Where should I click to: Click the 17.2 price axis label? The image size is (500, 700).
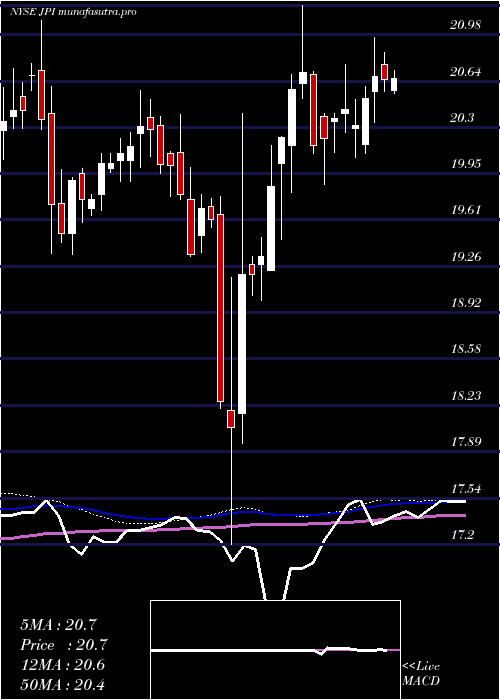(x=462, y=534)
